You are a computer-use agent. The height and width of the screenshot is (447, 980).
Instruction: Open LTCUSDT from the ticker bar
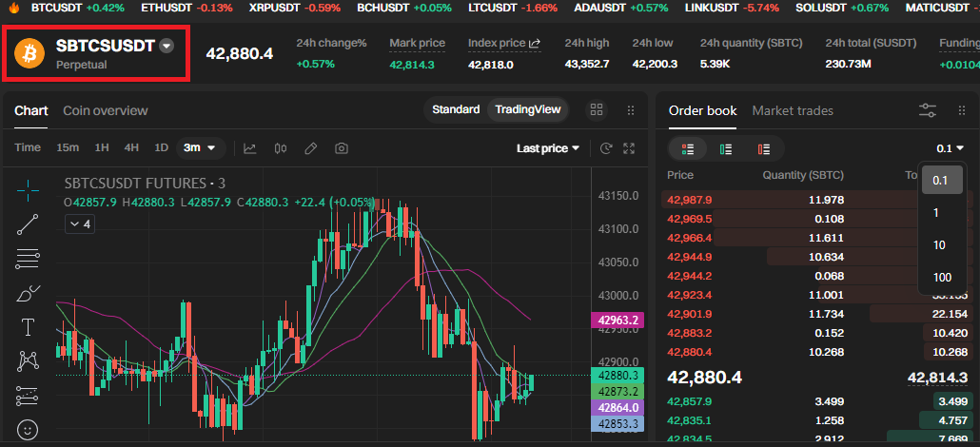(514, 9)
